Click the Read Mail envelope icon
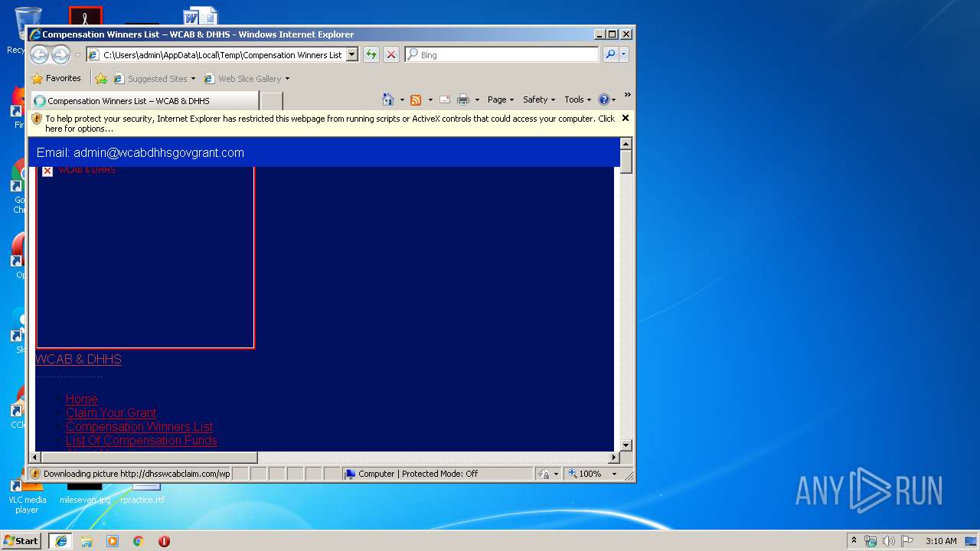Viewport: 980px width, 551px height. point(444,99)
